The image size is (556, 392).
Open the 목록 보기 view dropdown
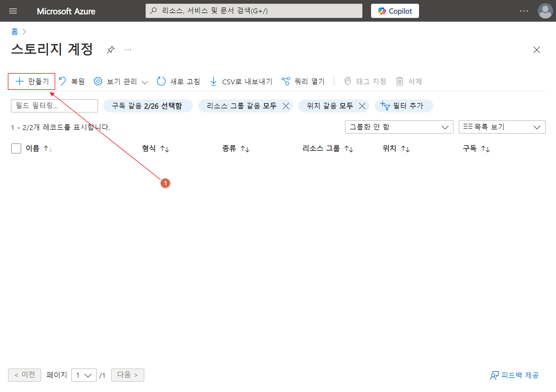coord(502,127)
